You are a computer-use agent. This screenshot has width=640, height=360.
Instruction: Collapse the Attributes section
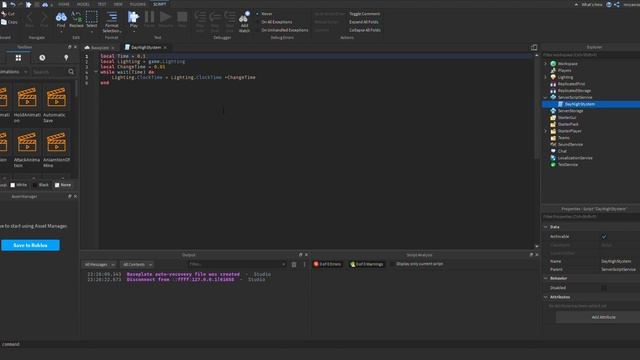point(546,297)
